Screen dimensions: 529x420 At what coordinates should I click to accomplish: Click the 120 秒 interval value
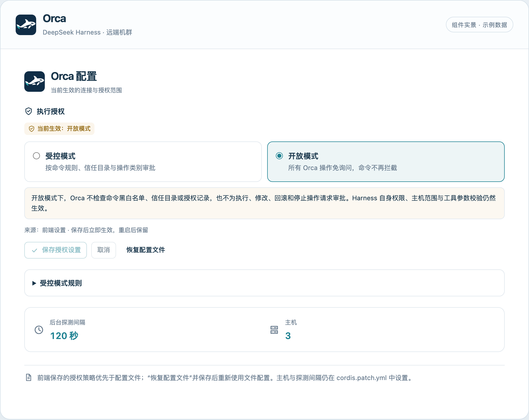pos(64,336)
